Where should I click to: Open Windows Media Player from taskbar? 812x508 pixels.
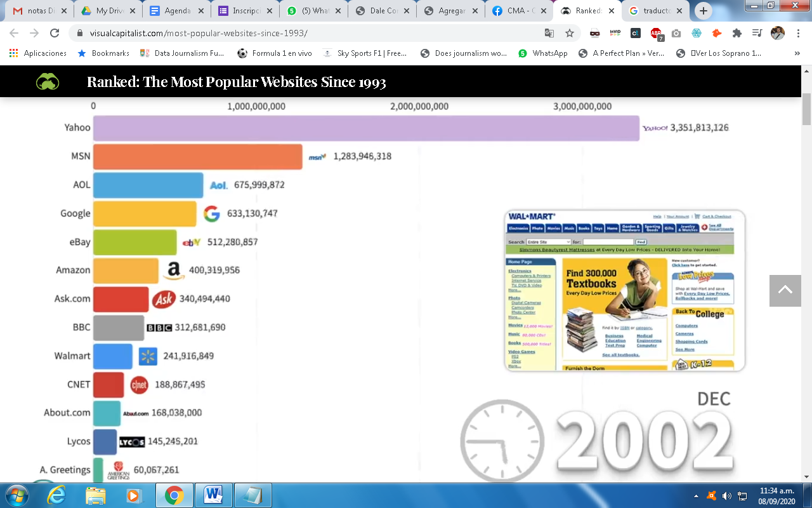coord(133,495)
